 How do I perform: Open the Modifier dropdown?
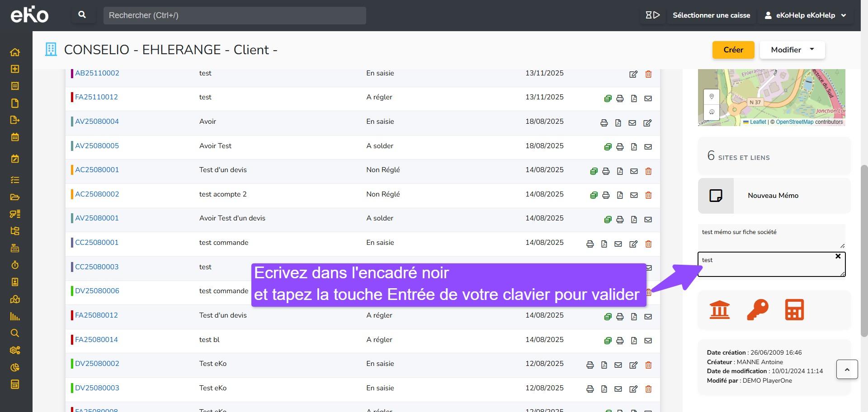click(792, 50)
